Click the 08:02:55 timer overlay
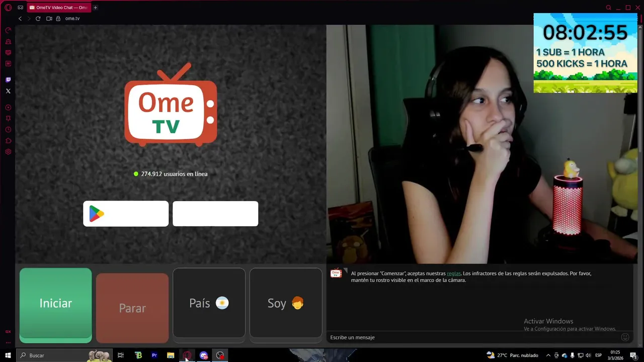Image resolution: width=644 pixels, height=362 pixels. (x=585, y=33)
